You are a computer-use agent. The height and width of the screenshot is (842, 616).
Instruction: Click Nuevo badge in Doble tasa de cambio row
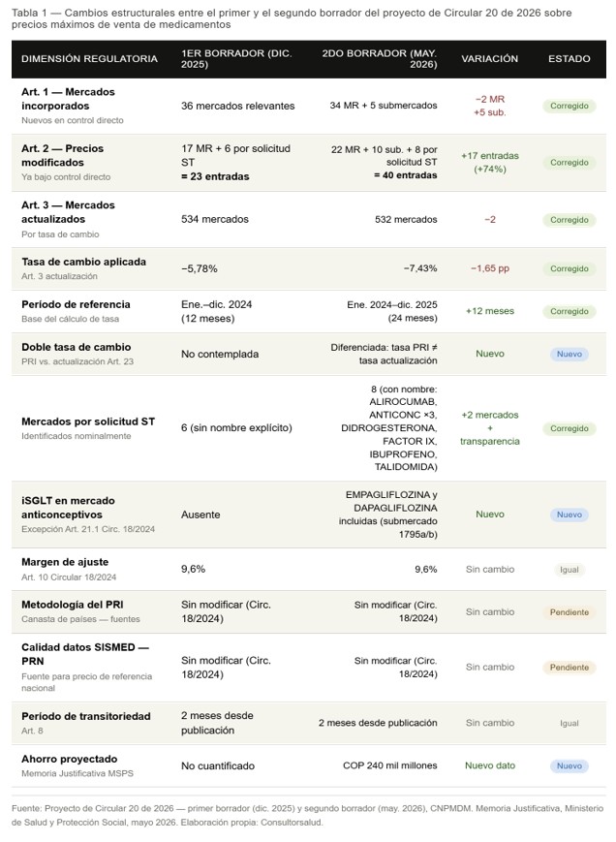coord(569,354)
